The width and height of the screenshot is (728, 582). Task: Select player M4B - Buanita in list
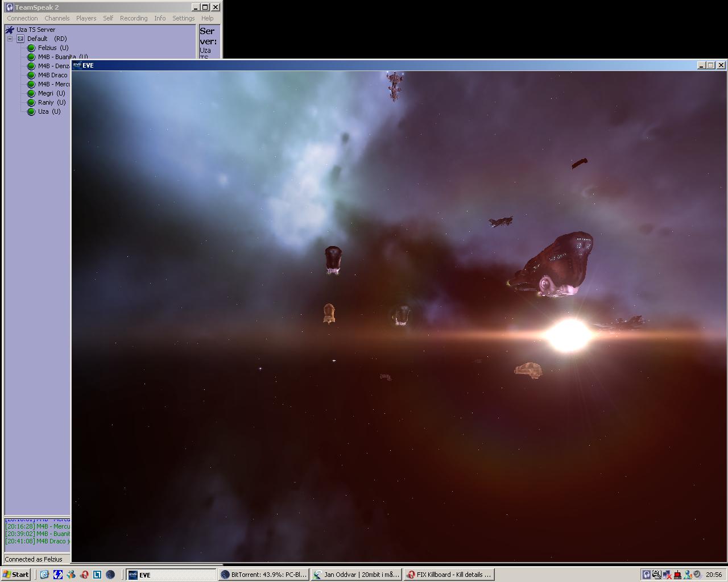pos(63,57)
